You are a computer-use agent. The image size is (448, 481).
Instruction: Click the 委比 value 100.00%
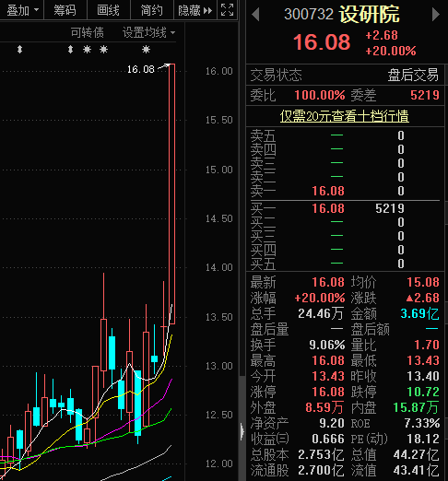pos(320,95)
